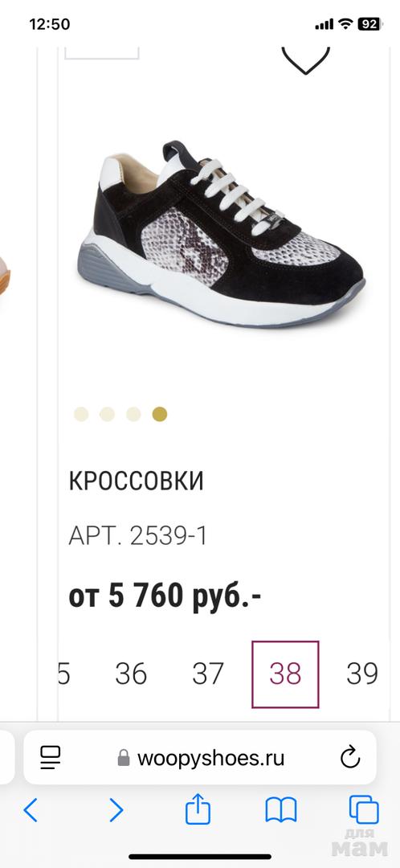Open Safari bookmarks book icon
The width and height of the screenshot is (400, 868).
(281, 810)
